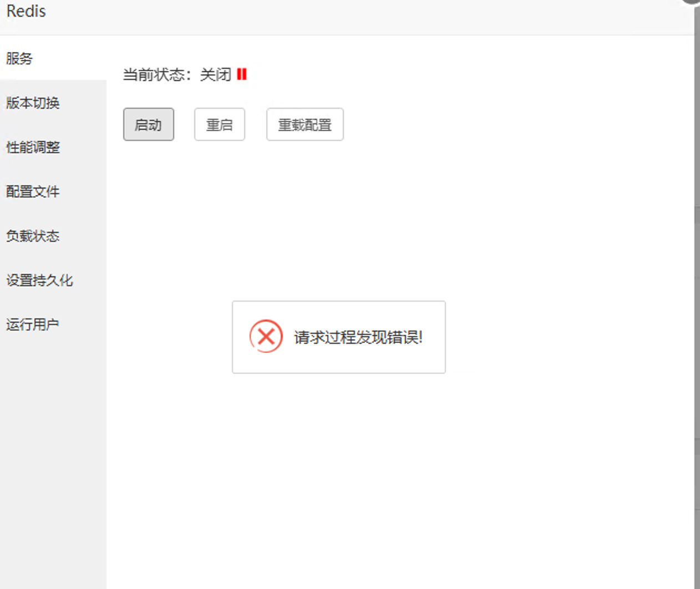View the 负载状态 panel

coord(32,236)
